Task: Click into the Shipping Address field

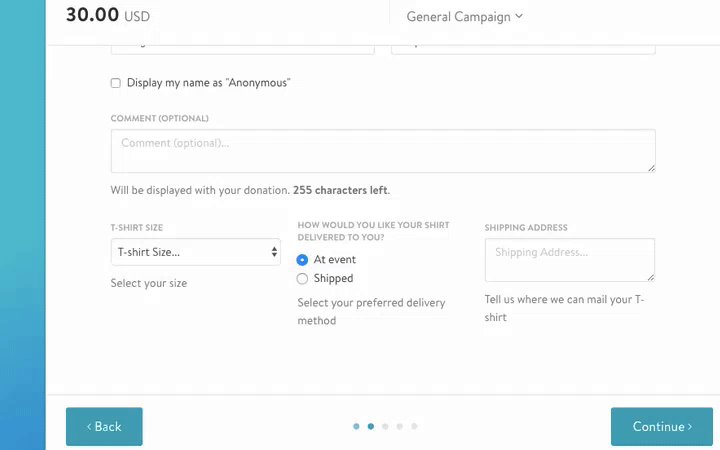Action: 568,259
